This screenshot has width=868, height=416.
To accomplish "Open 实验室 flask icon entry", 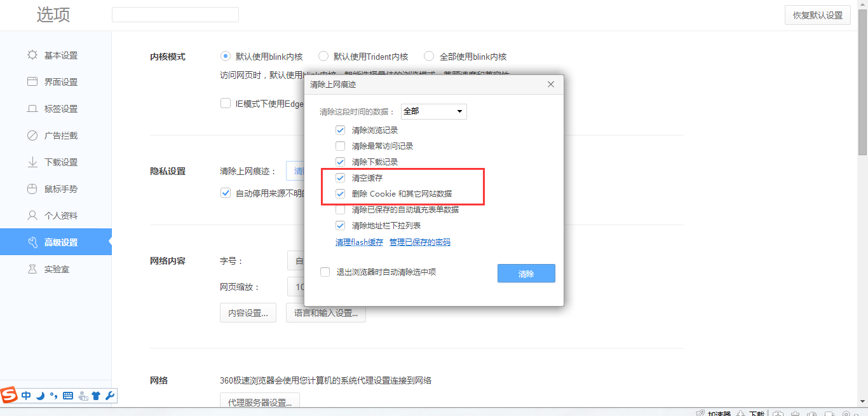I will click(x=32, y=269).
